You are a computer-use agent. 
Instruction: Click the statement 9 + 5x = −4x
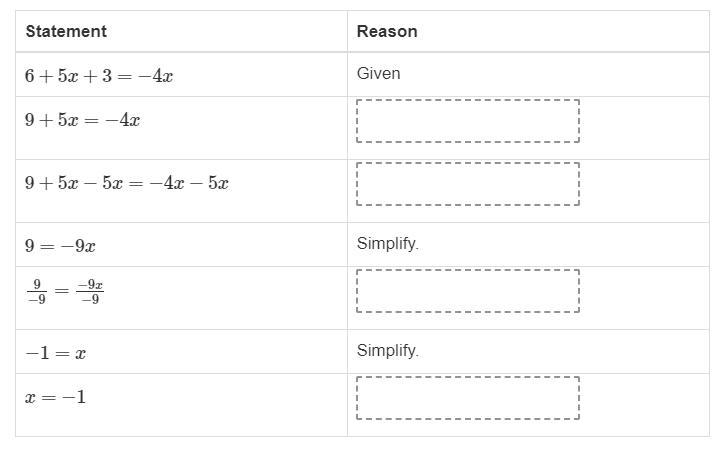click(x=82, y=120)
